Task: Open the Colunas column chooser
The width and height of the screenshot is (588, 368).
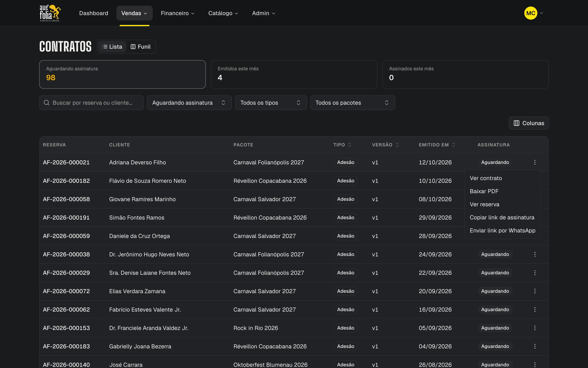Action: click(x=528, y=123)
